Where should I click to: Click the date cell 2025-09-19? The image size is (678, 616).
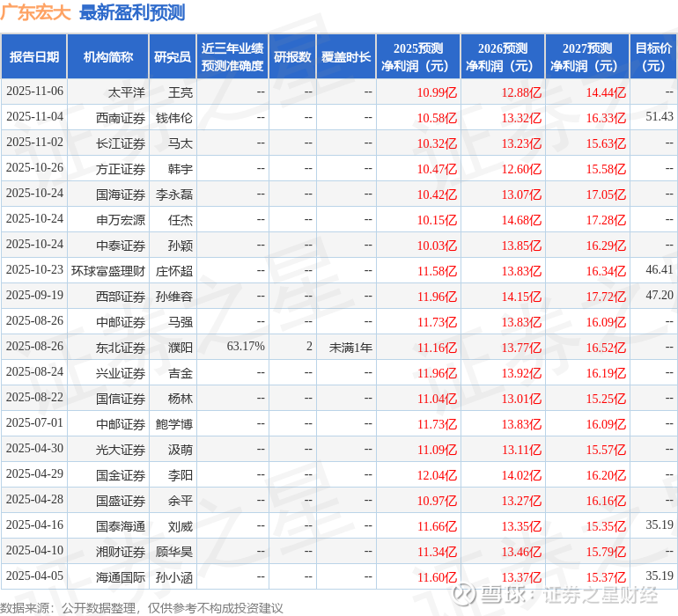tap(34, 296)
